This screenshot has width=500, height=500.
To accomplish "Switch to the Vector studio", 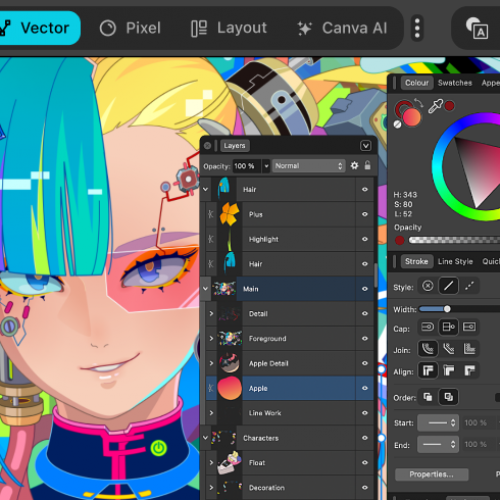I will (x=39, y=28).
